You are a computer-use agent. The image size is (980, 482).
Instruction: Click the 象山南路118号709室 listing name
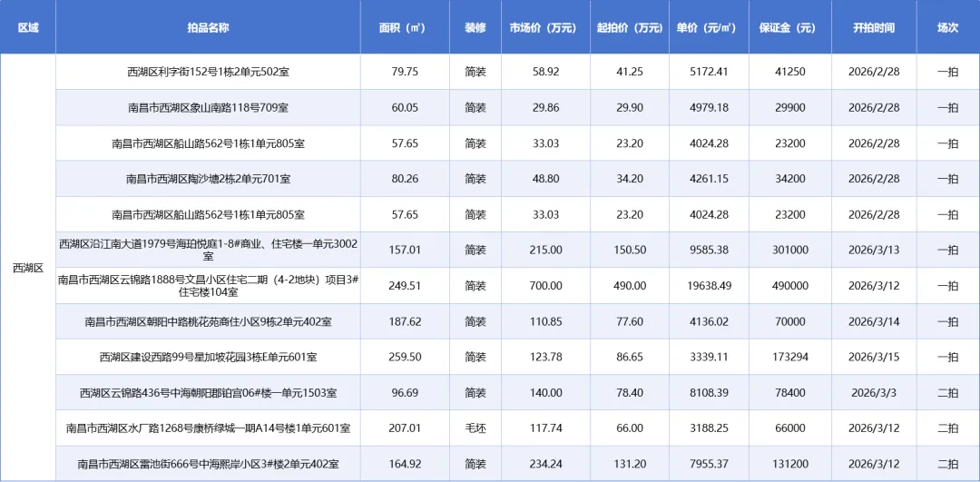(x=208, y=107)
